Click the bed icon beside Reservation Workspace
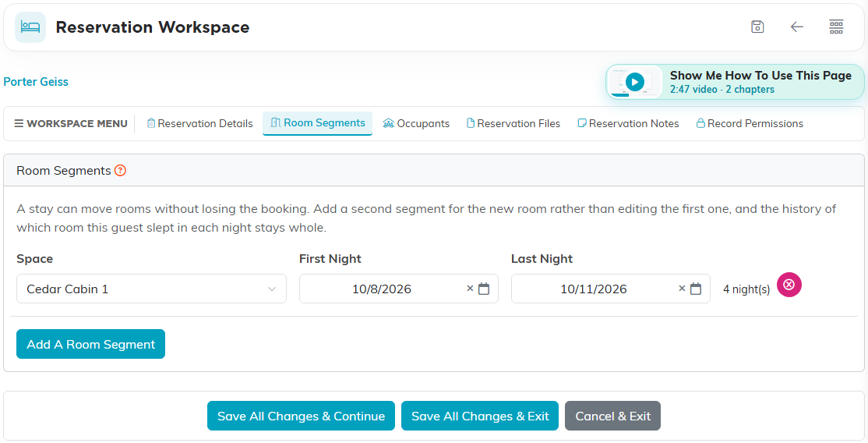868x443 pixels. pos(30,27)
